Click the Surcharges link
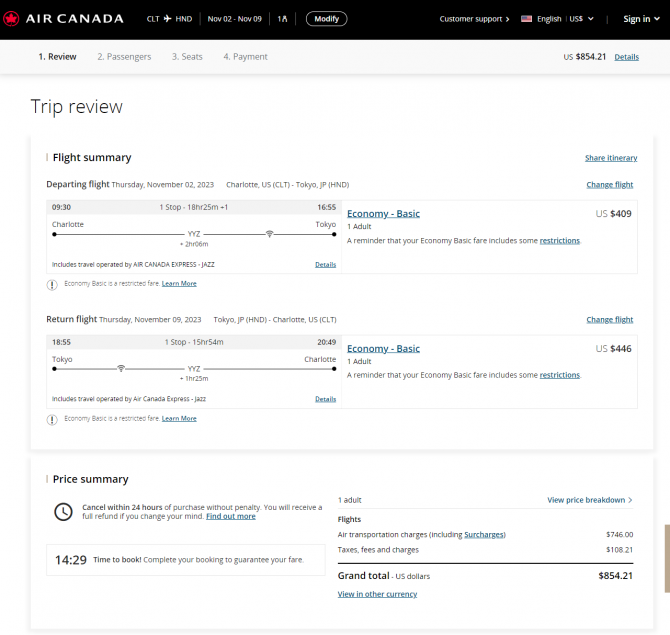Screen dimensions: 670x635 484,535
